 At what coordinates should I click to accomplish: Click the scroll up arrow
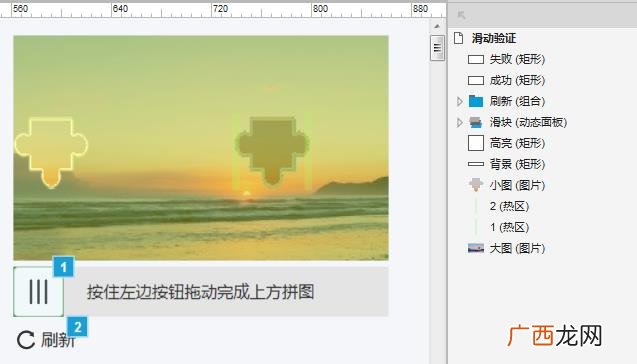coord(437,26)
